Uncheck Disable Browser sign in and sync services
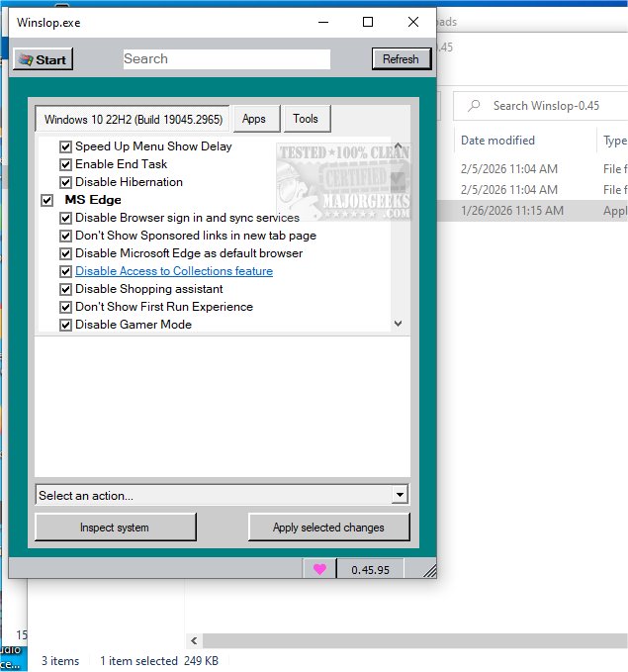 65,218
